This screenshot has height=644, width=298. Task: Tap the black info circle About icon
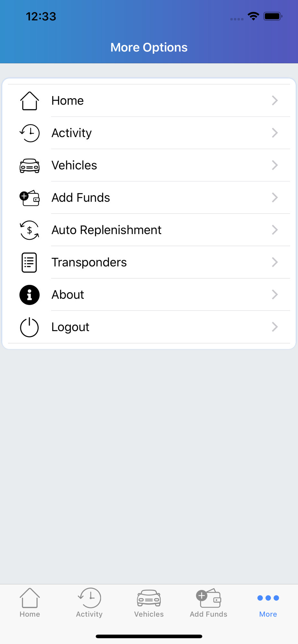pyautogui.click(x=29, y=295)
